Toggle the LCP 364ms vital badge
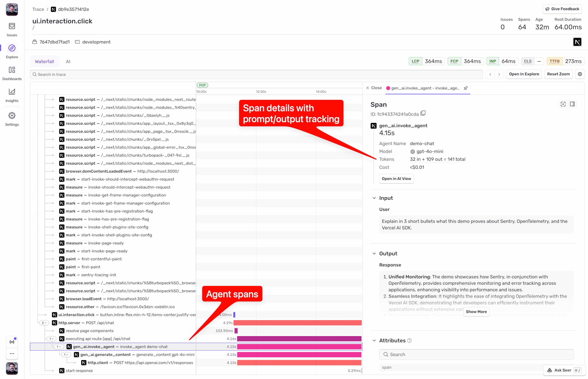Image resolution: width=588 pixels, height=379 pixels. tap(427, 61)
